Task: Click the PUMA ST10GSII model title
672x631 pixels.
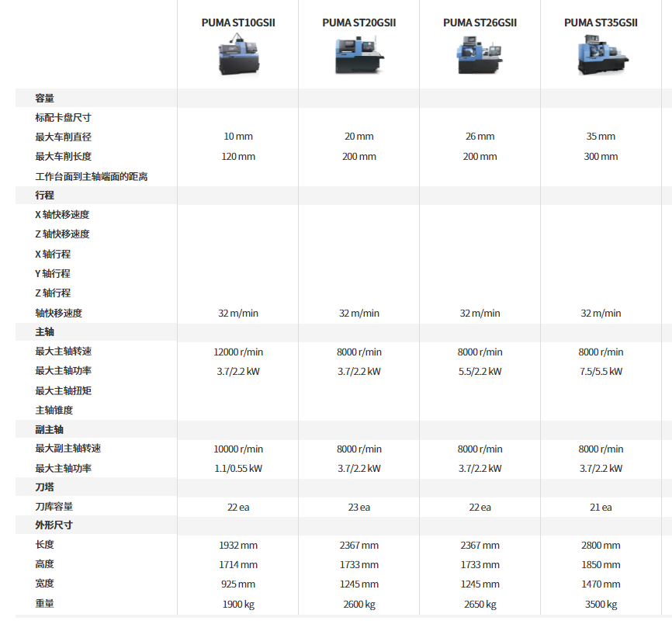Action: tap(238, 23)
